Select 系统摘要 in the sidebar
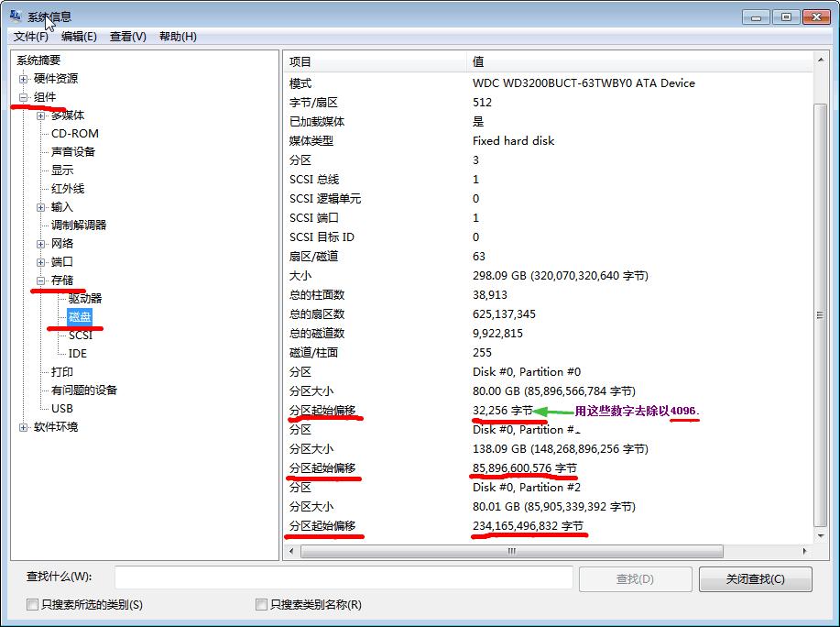Viewport: 840px width, 627px height. (37, 61)
